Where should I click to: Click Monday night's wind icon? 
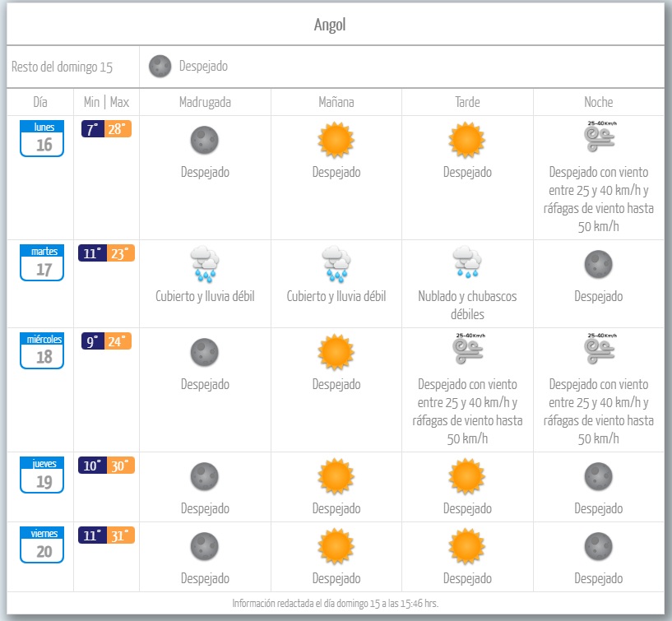pos(598,137)
